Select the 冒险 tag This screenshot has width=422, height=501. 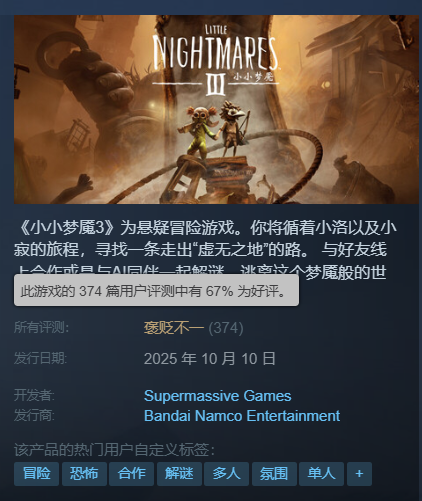[x=36, y=474]
